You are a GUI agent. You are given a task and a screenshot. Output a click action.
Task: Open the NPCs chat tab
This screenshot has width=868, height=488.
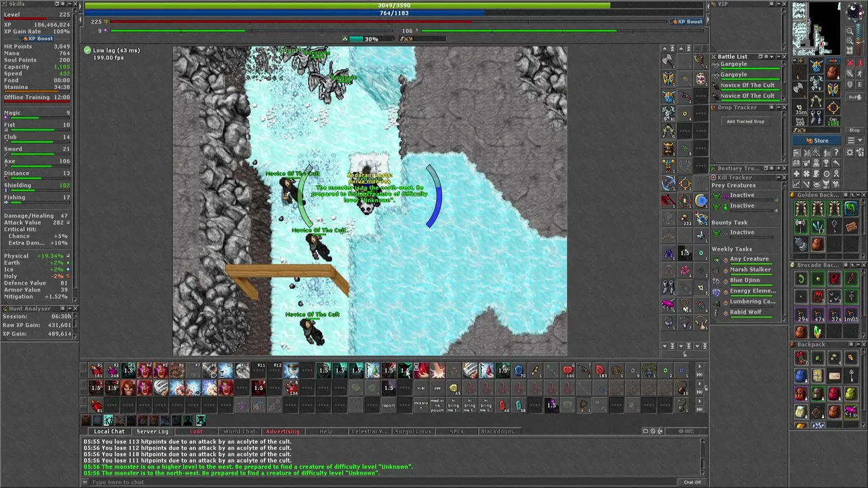coord(456,431)
